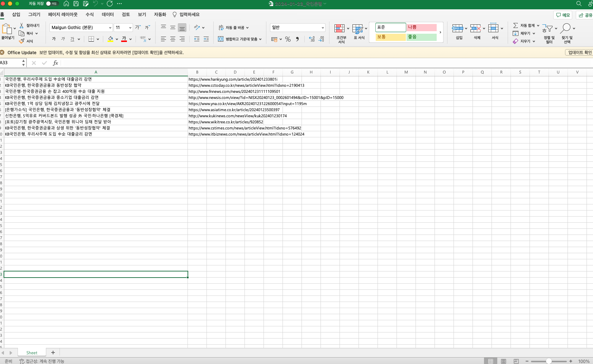The width and height of the screenshot is (593, 364).
Task: Open the 데이터 ribbon tab
Action: click(x=108, y=14)
